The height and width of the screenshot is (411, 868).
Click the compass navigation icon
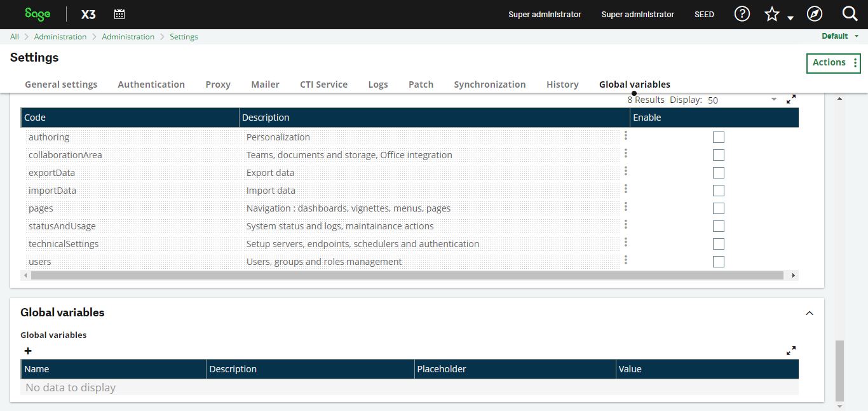pyautogui.click(x=815, y=13)
